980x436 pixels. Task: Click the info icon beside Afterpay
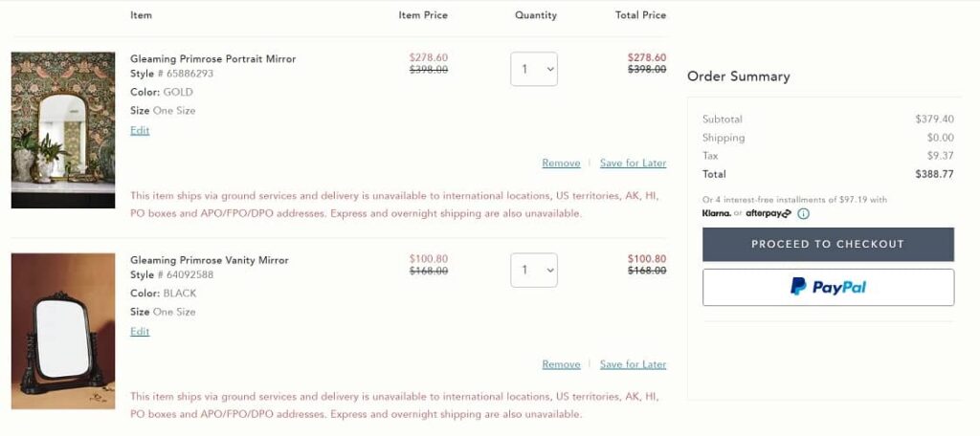[803, 213]
